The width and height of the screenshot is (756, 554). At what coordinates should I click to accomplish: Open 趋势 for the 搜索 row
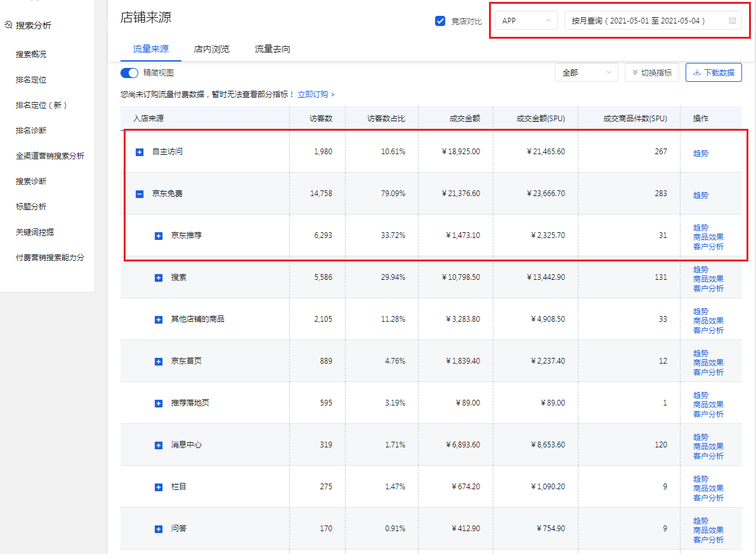[x=701, y=270]
